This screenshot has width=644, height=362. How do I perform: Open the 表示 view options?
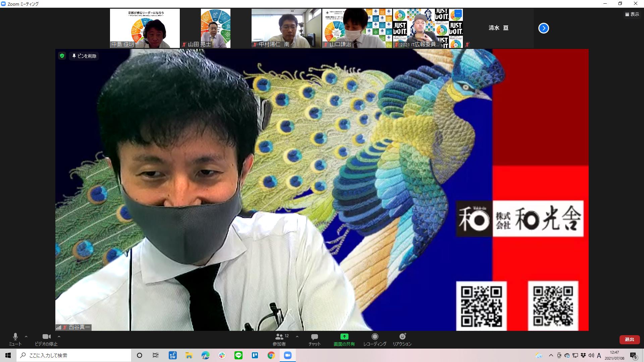[x=632, y=14]
